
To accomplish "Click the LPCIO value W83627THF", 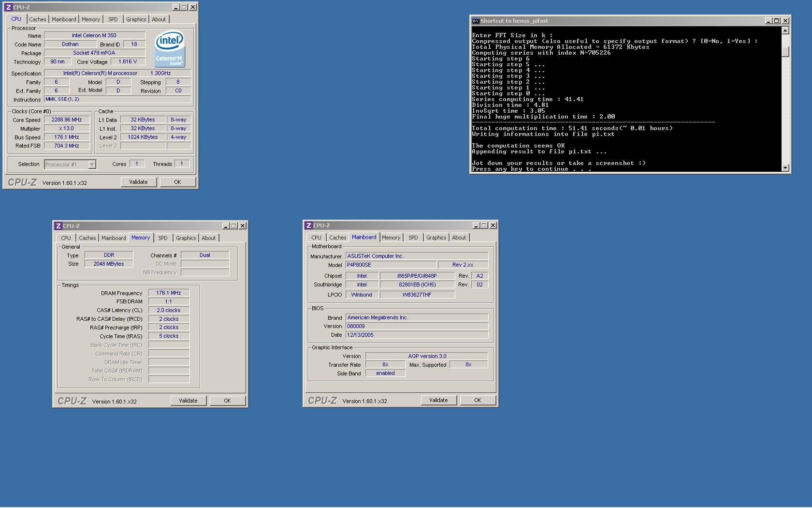I will click(x=417, y=295).
